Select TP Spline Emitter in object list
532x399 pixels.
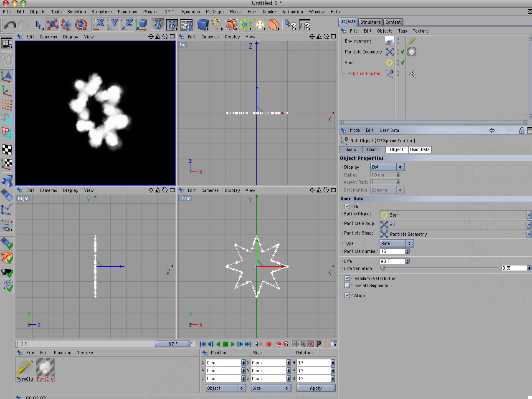[x=363, y=73]
